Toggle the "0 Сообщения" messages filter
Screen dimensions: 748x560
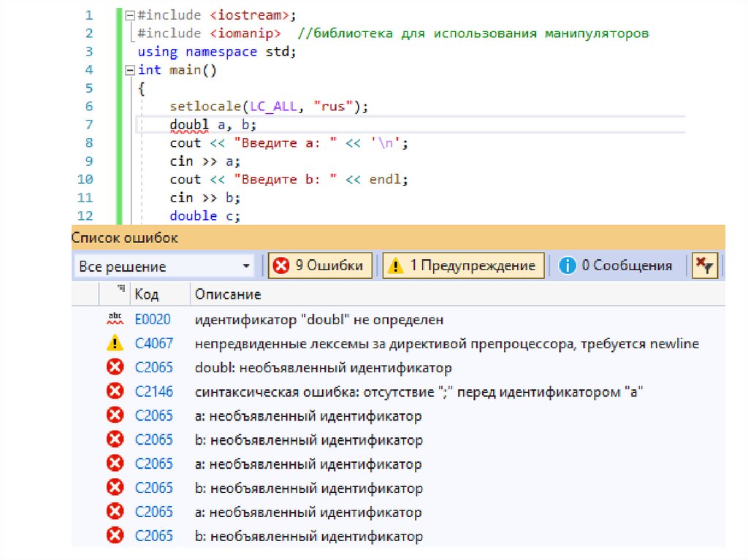click(617, 266)
